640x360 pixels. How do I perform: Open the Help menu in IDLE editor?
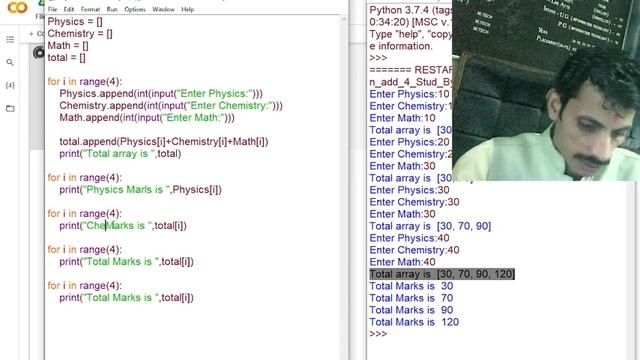click(187, 9)
